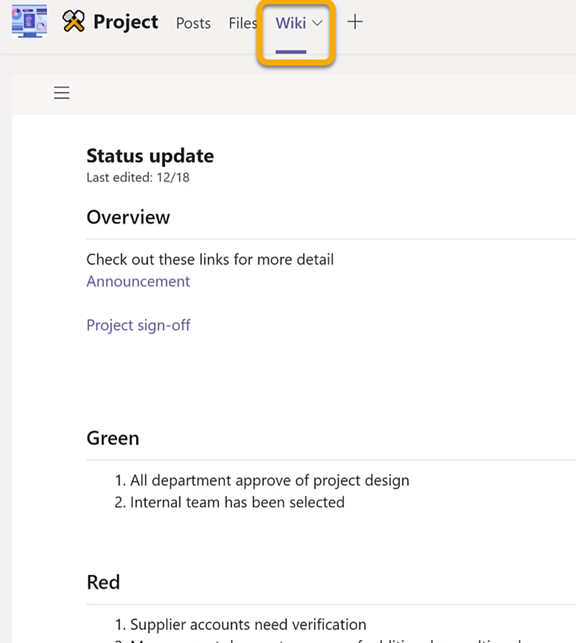Follow the Project sign-off link
Screen dimensions: 576x643
click(x=139, y=325)
